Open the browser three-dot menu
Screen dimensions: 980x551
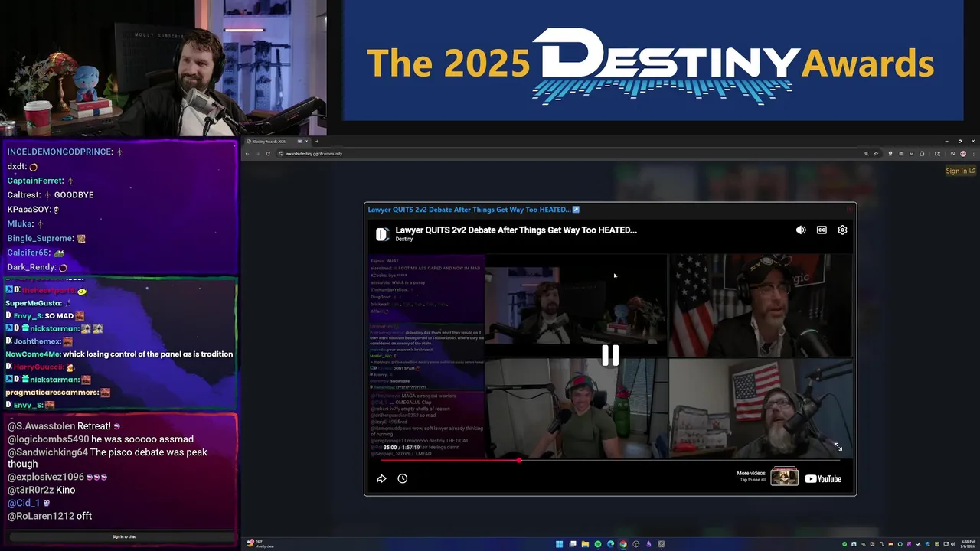point(973,154)
